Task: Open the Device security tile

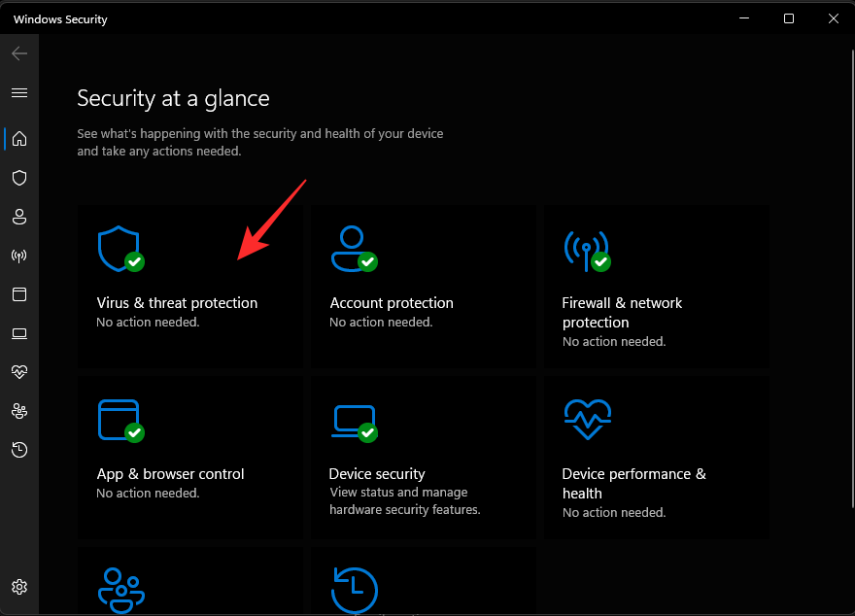Action: pos(423,457)
